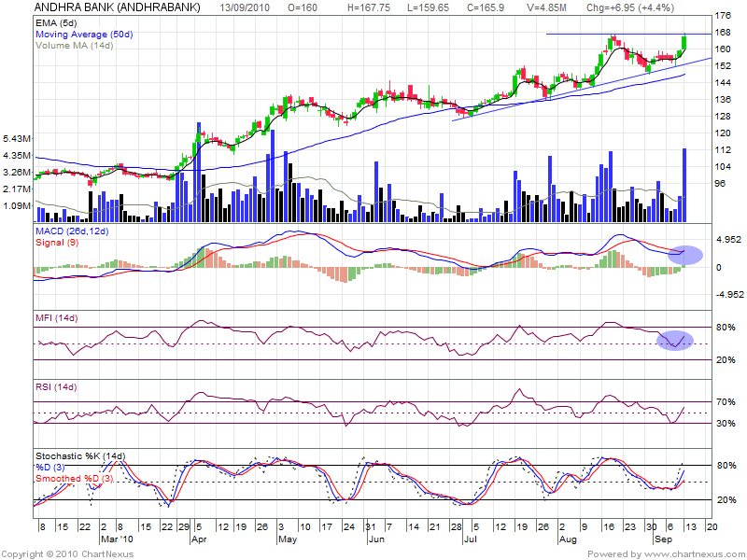Select the EMA (5d) legend label
747x560 pixels.
click(57, 21)
